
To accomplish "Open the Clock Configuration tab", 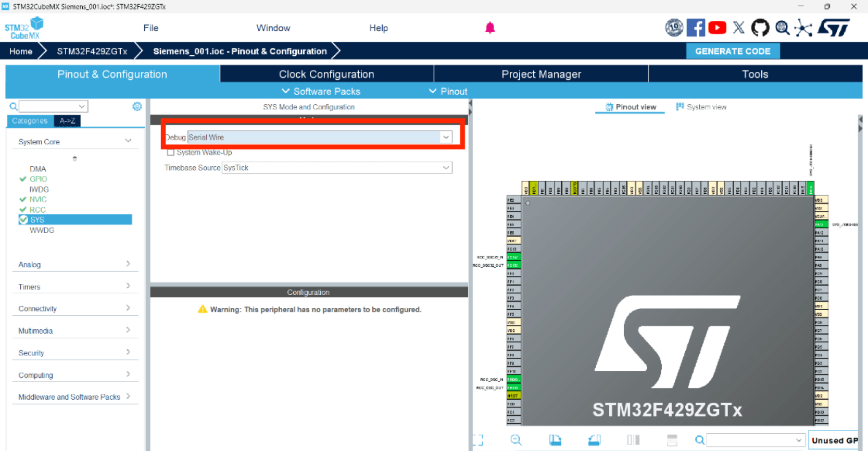I will tap(326, 74).
